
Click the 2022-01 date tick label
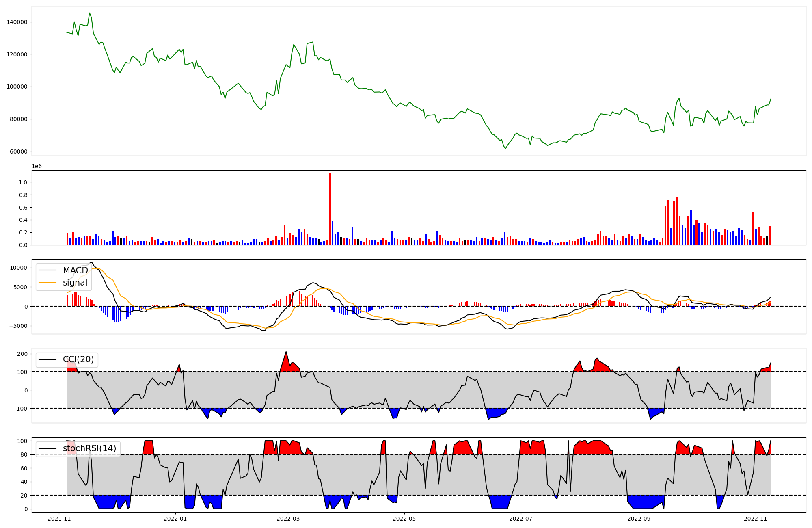[x=175, y=519]
